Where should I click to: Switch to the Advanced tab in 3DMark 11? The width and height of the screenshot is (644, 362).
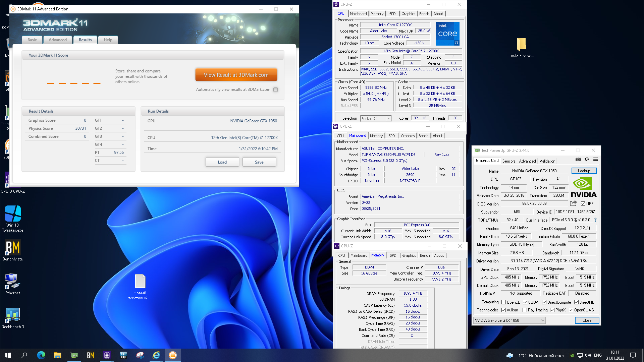point(58,40)
